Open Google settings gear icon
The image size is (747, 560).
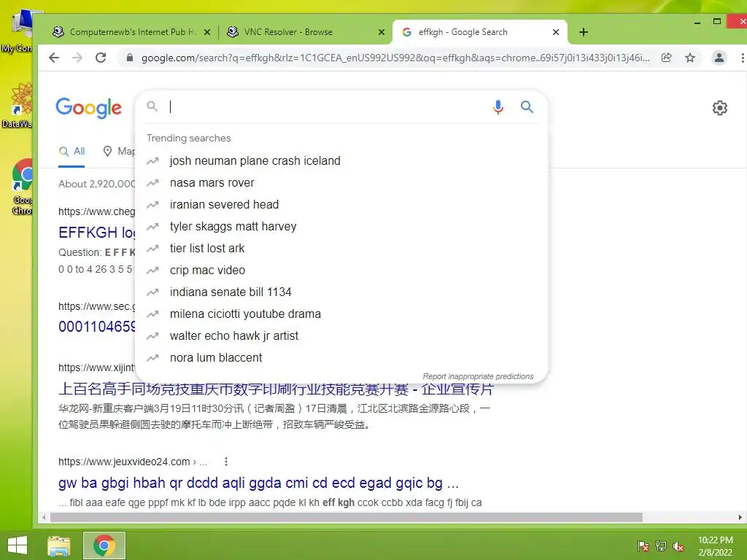(x=719, y=108)
